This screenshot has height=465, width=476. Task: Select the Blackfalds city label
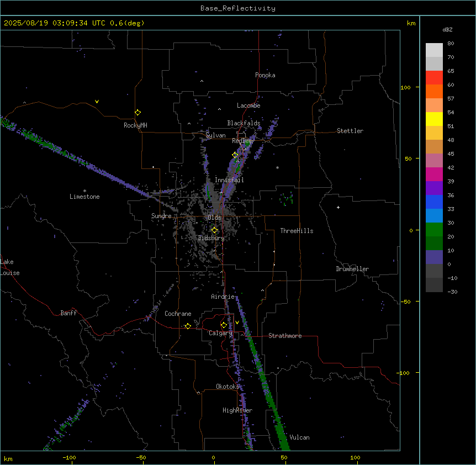pos(244,123)
